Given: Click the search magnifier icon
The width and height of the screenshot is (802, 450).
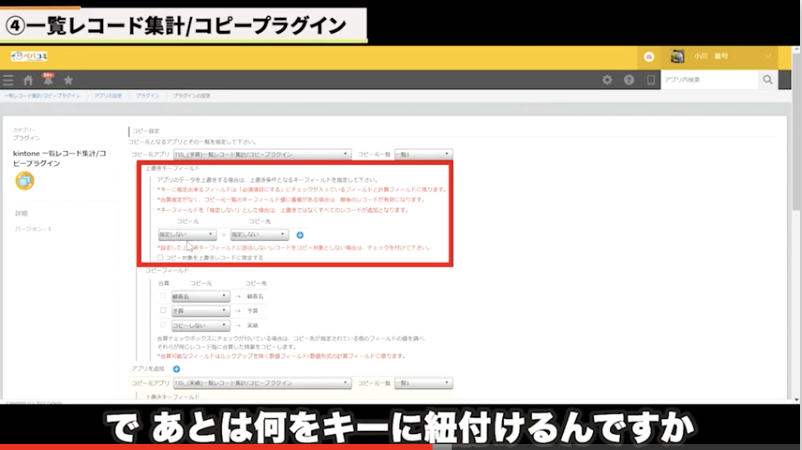Looking at the screenshot, I should pyautogui.click(x=768, y=80).
